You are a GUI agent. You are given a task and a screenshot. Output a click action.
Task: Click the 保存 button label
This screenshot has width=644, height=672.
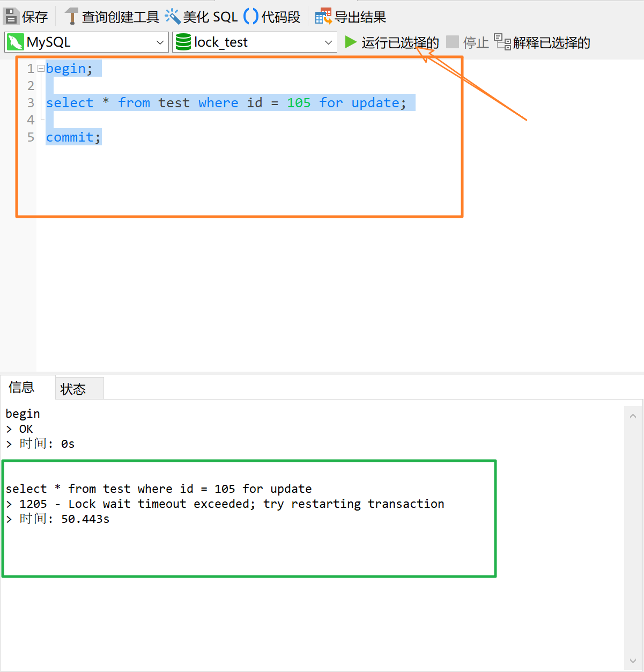[35, 17]
